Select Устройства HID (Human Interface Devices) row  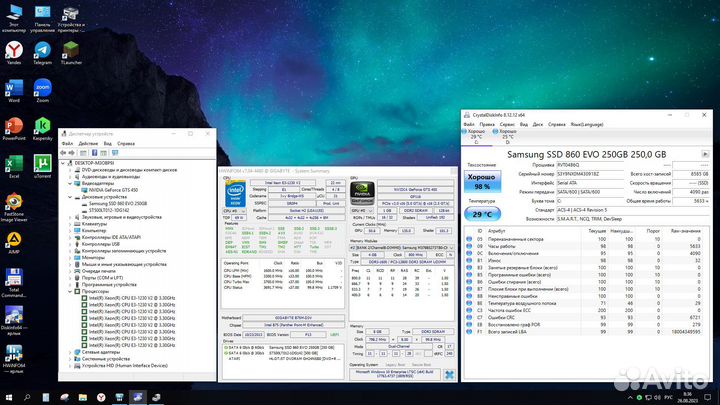click(x=124, y=366)
